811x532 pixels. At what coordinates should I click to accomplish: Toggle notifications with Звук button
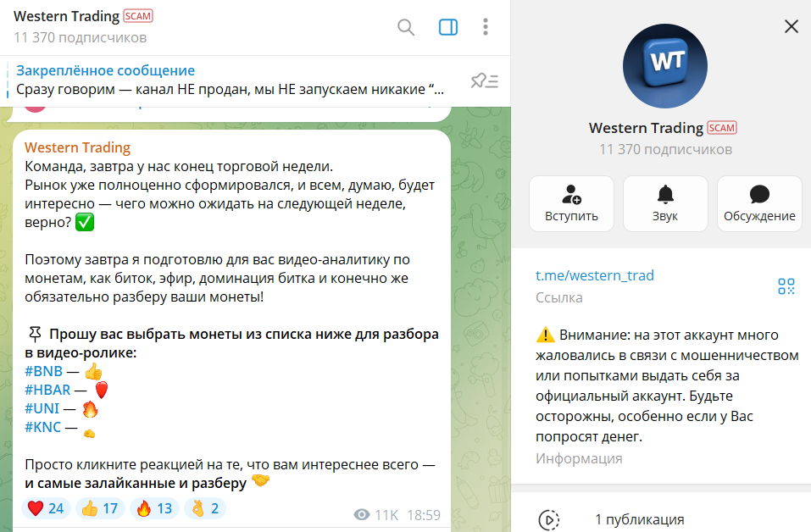point(665,203)
